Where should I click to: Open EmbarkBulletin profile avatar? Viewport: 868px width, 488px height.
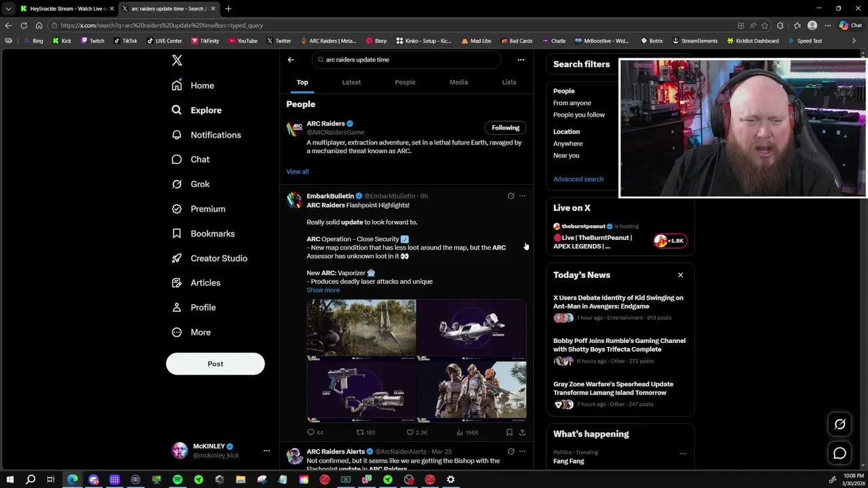pos(294,200)
